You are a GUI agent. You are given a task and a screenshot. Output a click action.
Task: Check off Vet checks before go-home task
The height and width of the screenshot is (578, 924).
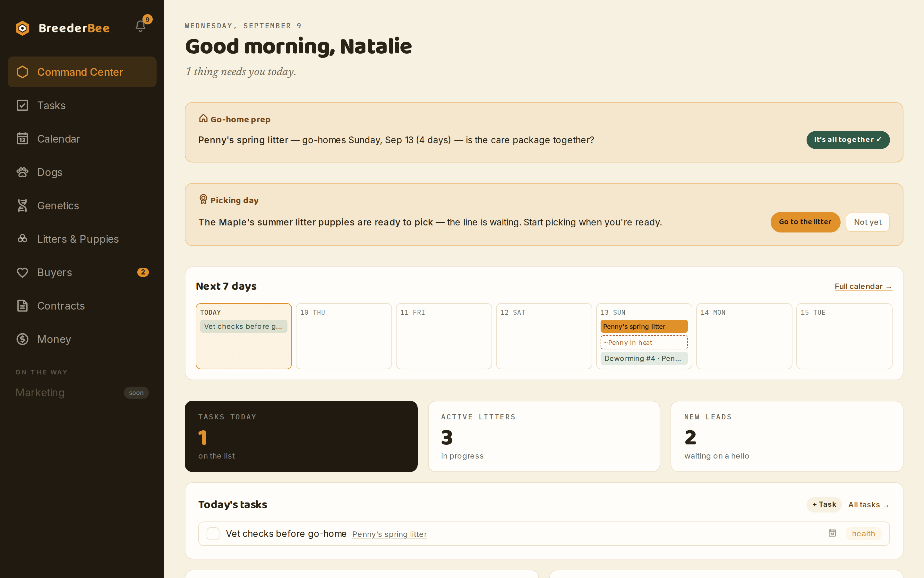[x=213, y=534]
